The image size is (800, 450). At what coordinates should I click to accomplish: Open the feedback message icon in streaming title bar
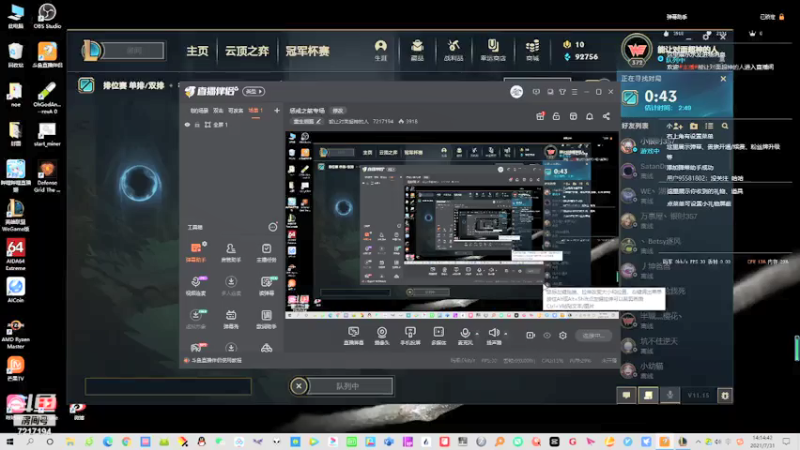[536, 92]
